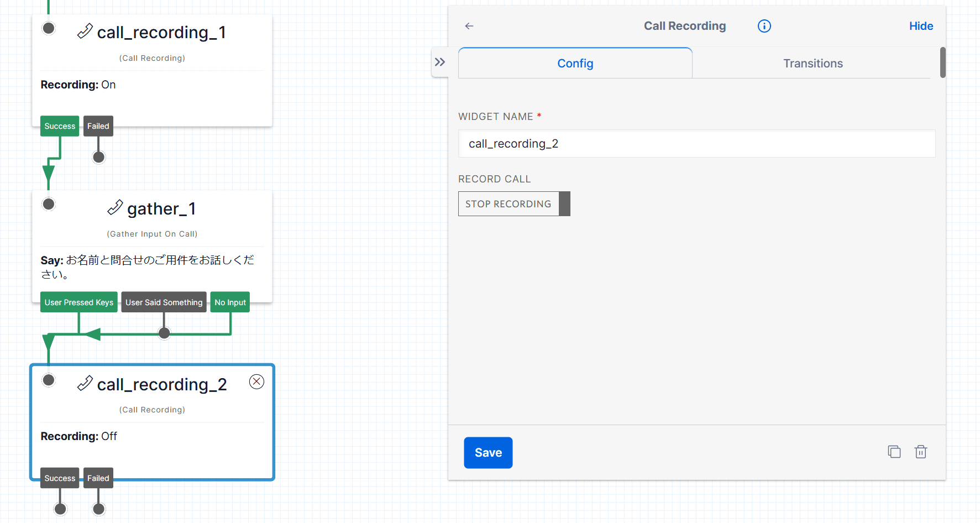
Task: Remove call_recording_2 widget via X icon
Action: [x=256, y=381]
